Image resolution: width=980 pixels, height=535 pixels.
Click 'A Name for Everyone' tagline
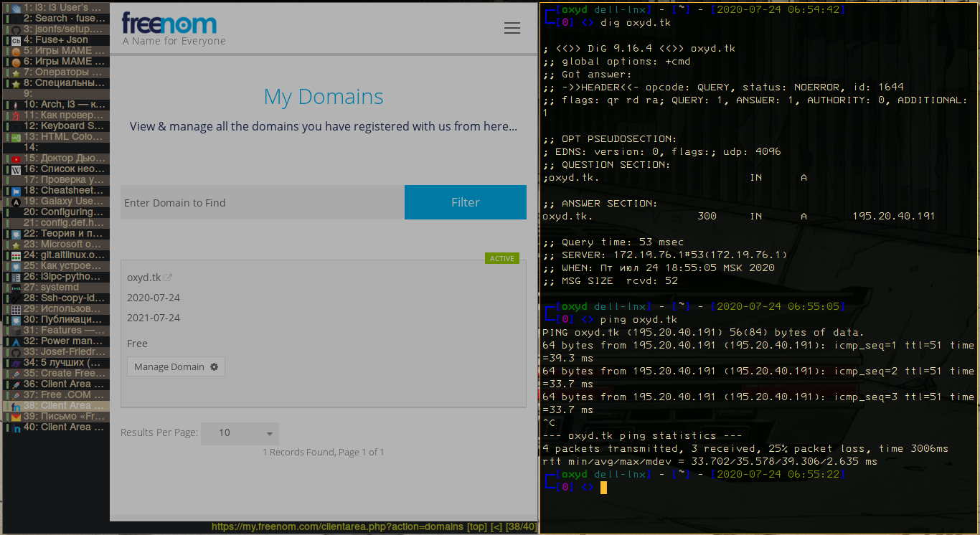pyautogui.click(x=174, y=42)
